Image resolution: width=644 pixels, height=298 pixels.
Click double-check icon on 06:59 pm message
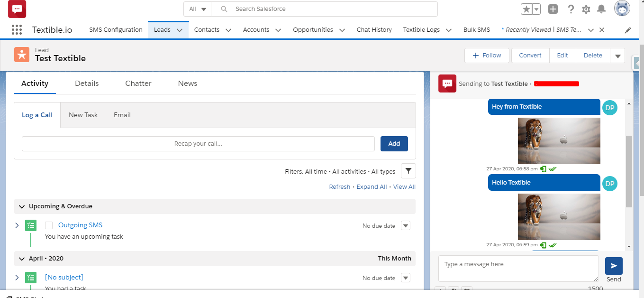point(553,245)
